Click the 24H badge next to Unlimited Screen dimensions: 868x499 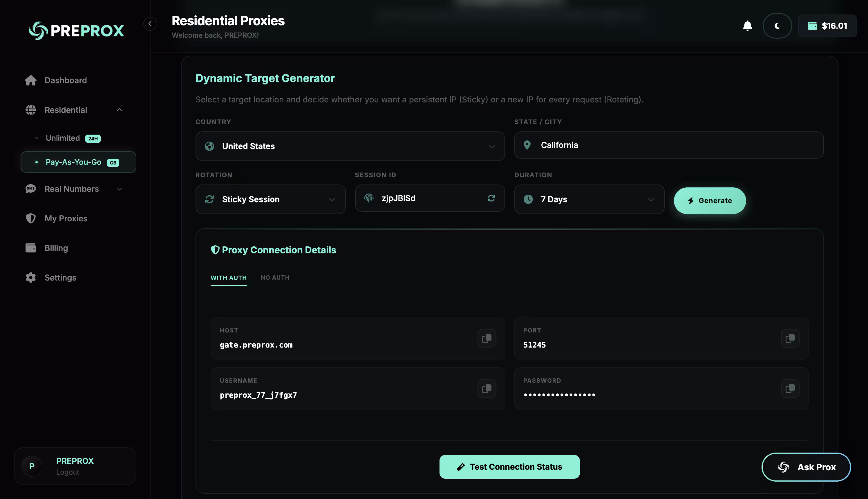[93, 138]
